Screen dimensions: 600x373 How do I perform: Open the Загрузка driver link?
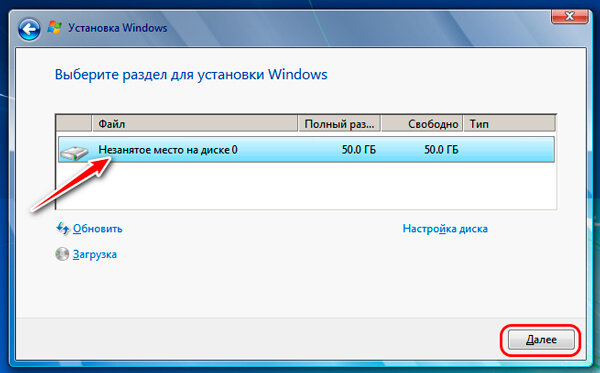pos(95,254)
